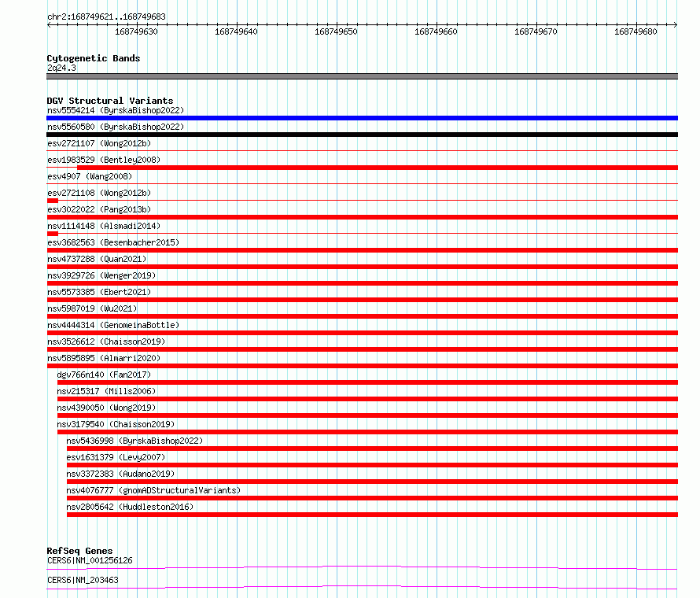Open variant esv3022022 (Pang2013b)

tap(99, 209)
